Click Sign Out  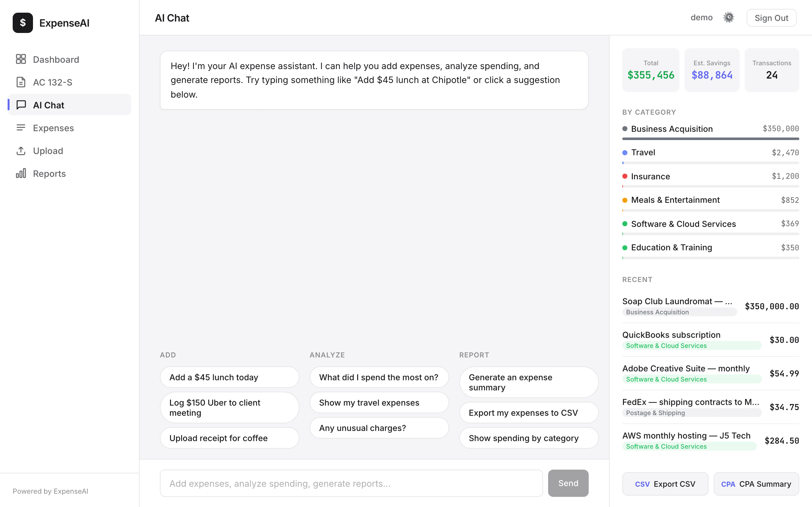tap(771, 17)
